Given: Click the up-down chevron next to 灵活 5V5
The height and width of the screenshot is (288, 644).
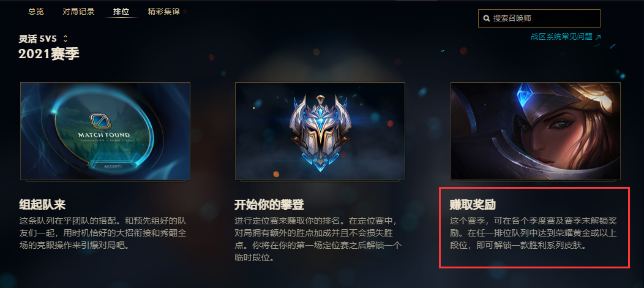Looking at the screenshot, I should (66, 39).
